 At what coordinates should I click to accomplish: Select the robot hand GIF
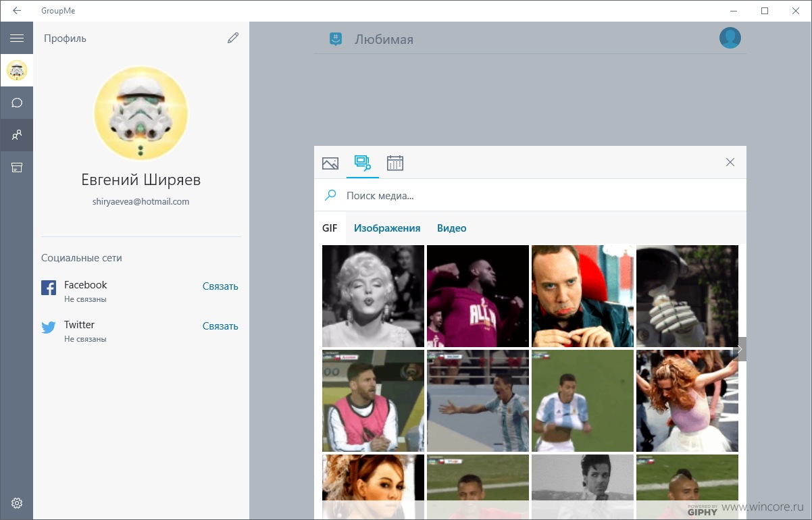click(x=687, y=296)
